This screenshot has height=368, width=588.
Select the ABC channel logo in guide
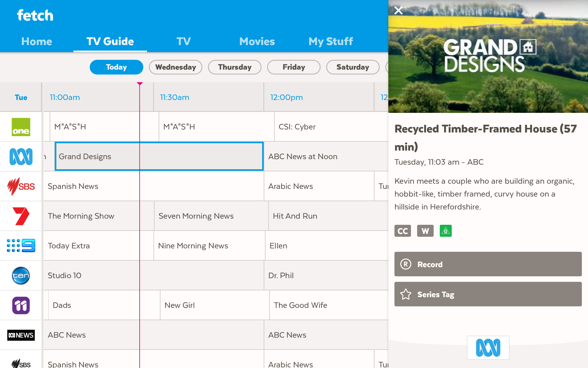pos(21,156)
